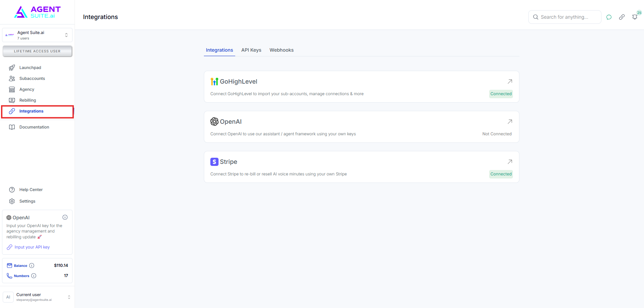Click the Settings gear icon
Screen dimensions: 644x308
pyautogui.click(x=12, y=201)
